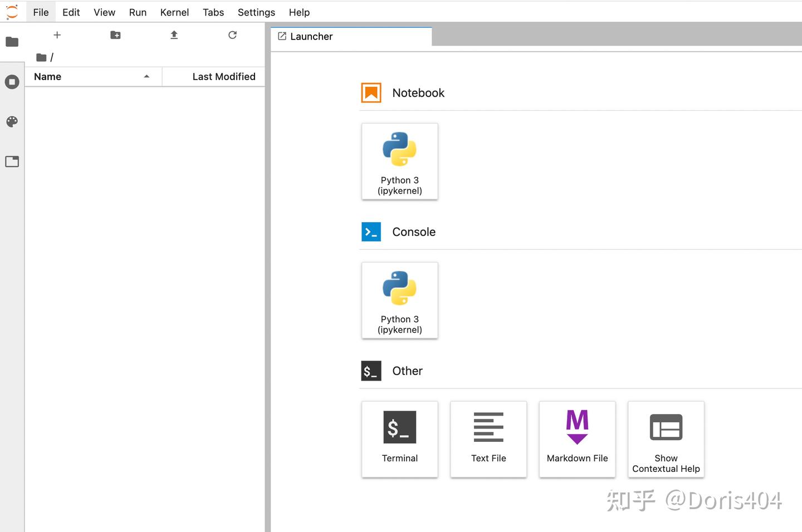Open the Settings menu
This screenshot has height=532, width=802.
[256, 12]
